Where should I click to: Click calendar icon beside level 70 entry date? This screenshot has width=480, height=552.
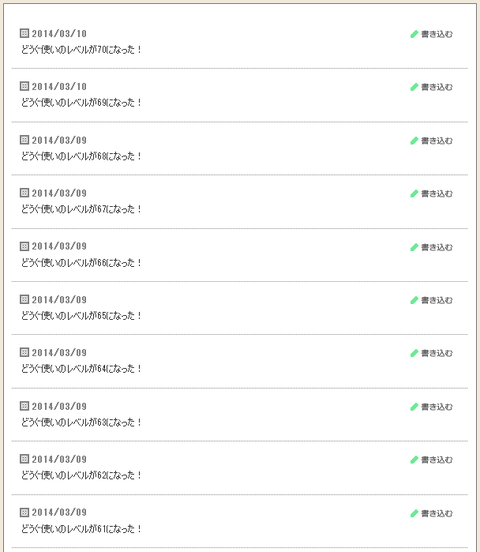click(24, 33)
